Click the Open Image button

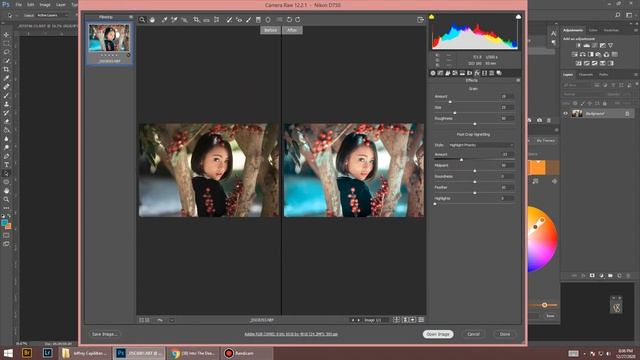(x=438, y=334)
